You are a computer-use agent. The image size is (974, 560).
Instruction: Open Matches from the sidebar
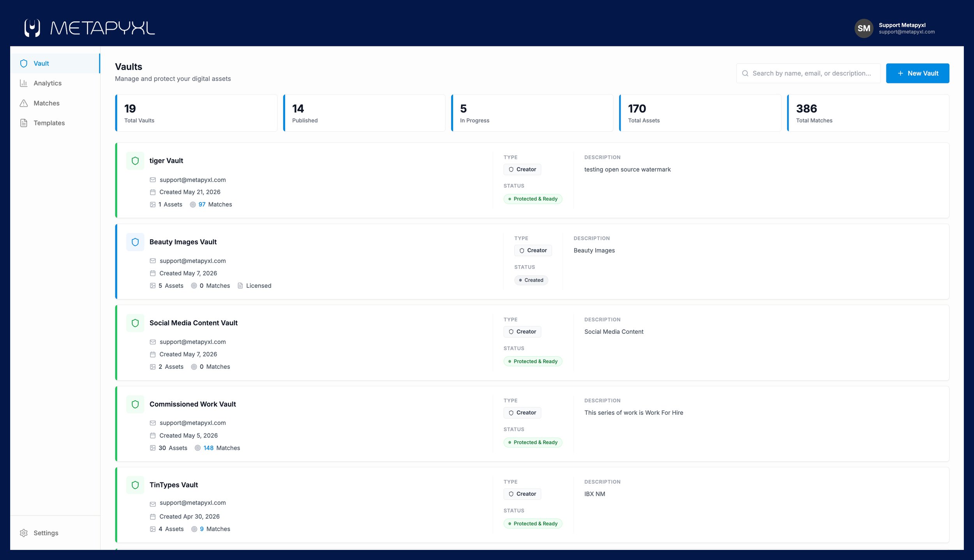pyautogui.click(x=55, y=103)
